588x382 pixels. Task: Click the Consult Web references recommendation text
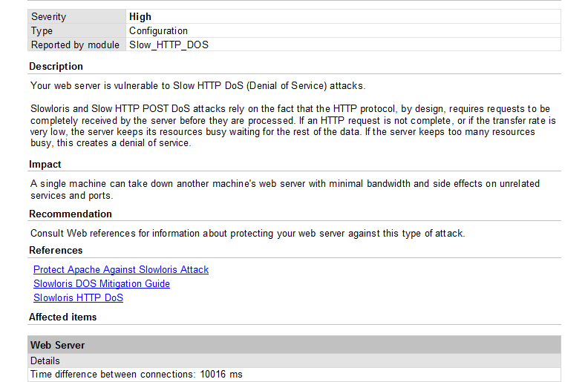click(x=247, y=234)
